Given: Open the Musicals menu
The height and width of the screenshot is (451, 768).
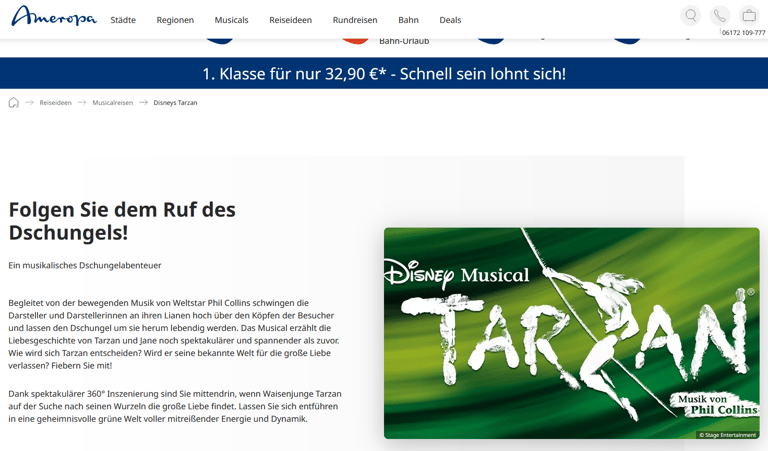Looking at the screenshot, I should pos(231,20).
